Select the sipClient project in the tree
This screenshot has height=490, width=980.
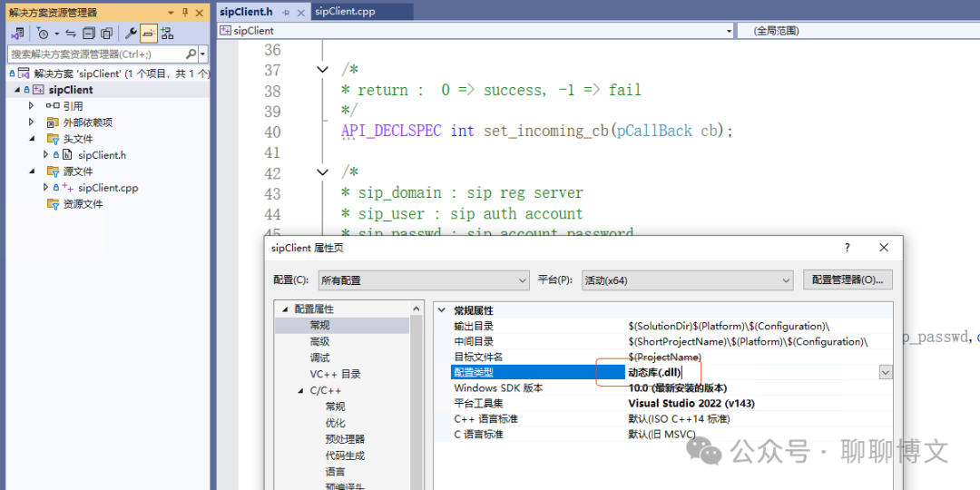71,90
